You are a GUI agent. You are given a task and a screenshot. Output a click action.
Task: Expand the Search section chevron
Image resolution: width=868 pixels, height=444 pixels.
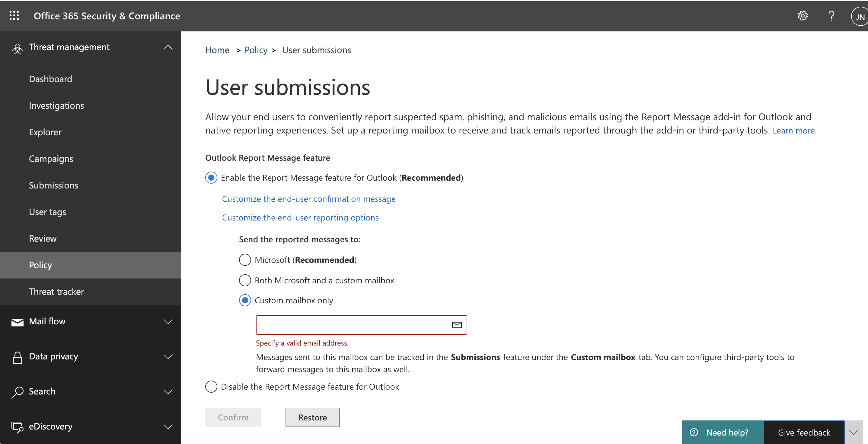click(168, 391)
